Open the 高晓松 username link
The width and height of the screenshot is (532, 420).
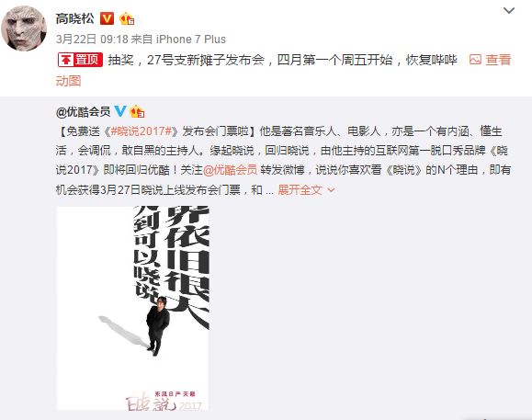[75, 18]
